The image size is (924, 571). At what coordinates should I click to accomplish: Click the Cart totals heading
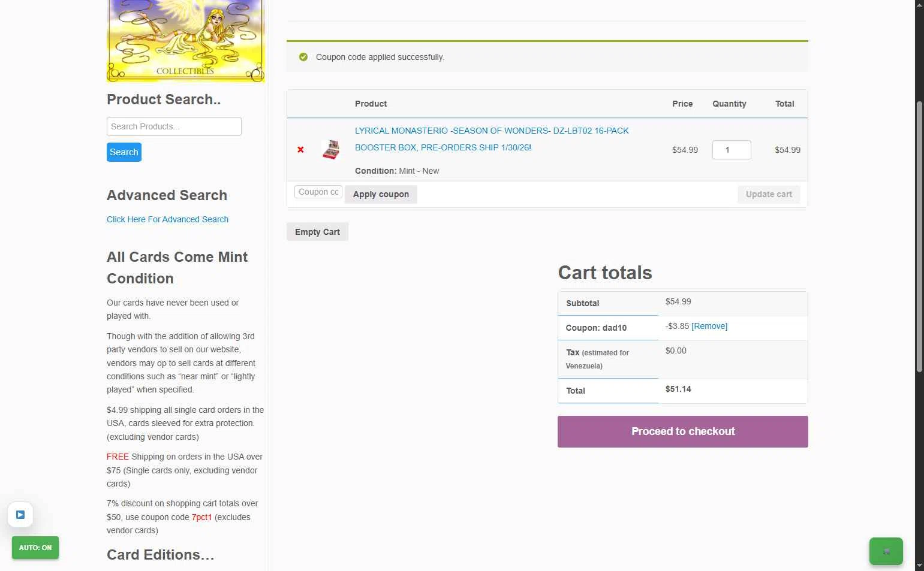[x=605, y=273]
